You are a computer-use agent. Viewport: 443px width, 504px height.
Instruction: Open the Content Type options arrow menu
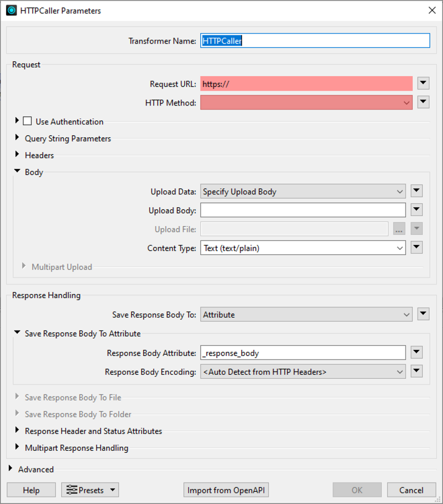click(417, 248)
